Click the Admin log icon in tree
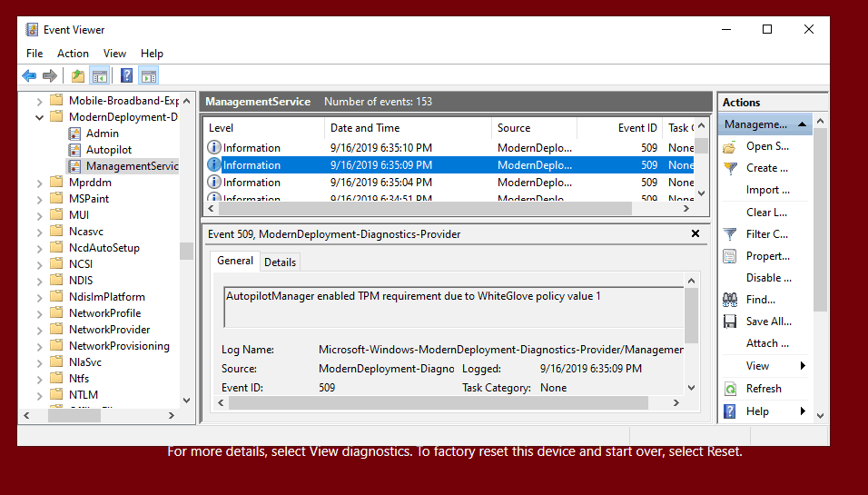Screen dimensions: 868x495 point(74,134)
